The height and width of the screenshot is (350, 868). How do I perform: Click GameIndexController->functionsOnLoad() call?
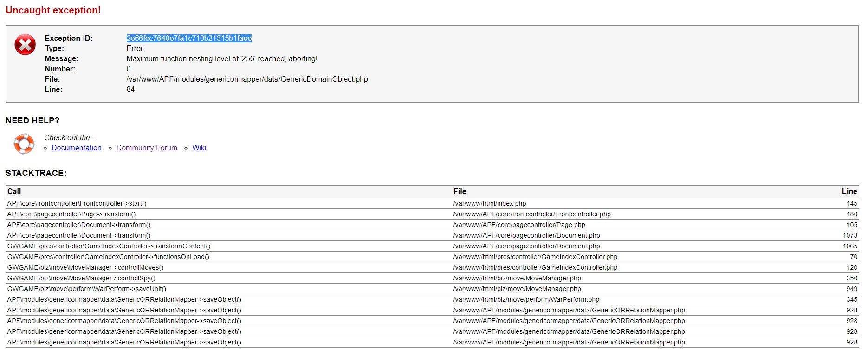(x=108, y=257)
